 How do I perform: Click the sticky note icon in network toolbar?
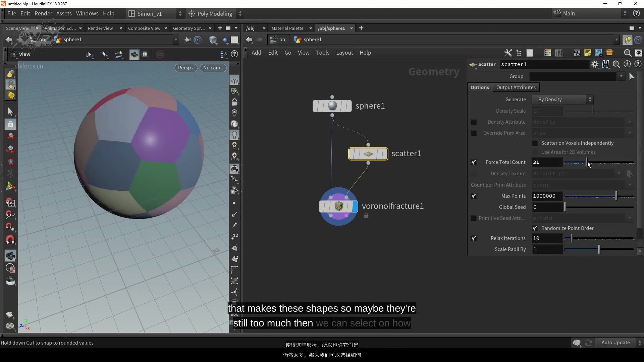587,53
